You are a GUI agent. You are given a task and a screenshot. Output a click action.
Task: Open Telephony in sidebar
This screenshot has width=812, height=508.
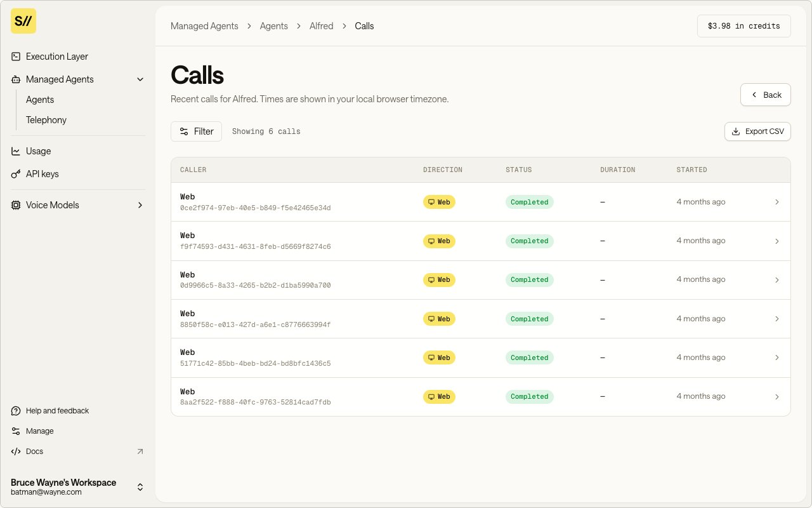pyautogui.click(x=46, y=120)
